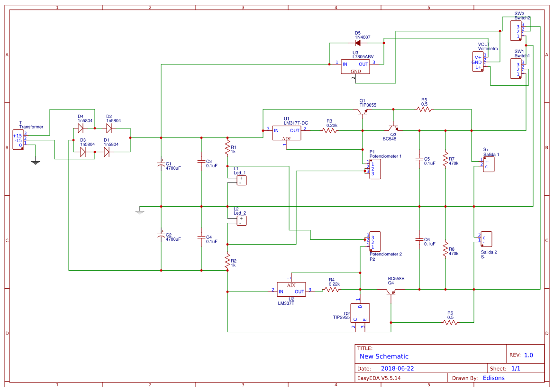The width and height of the screenshot is (554, 392).
Task: Click the Led_1 indicator symbol
Action: point(241,180)
